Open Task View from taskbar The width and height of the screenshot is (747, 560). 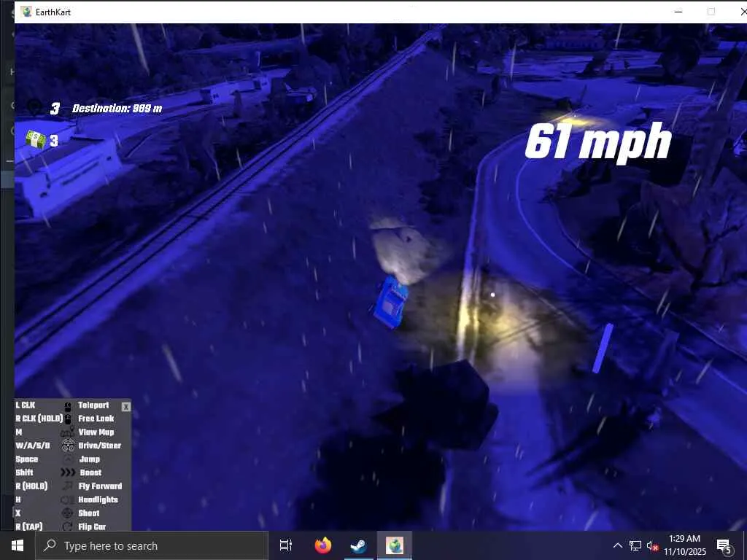[286, 545]
